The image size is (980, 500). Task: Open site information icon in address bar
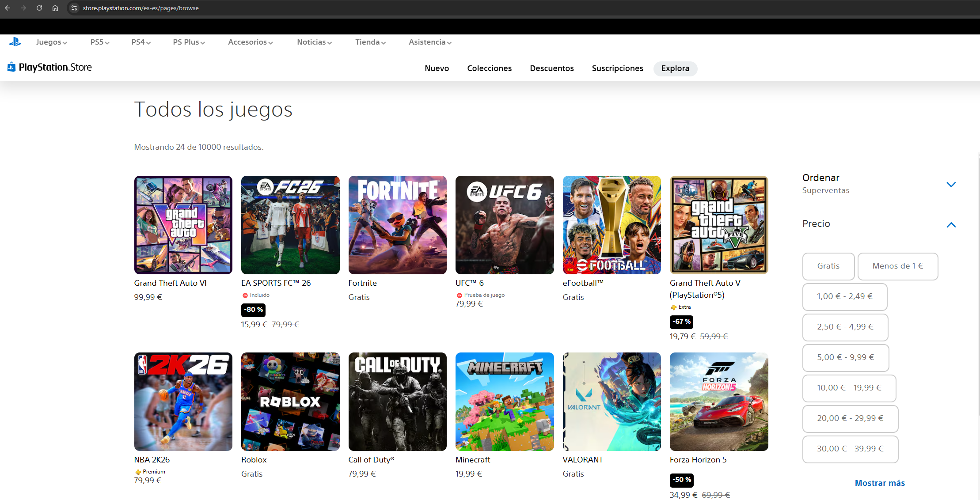74,8
